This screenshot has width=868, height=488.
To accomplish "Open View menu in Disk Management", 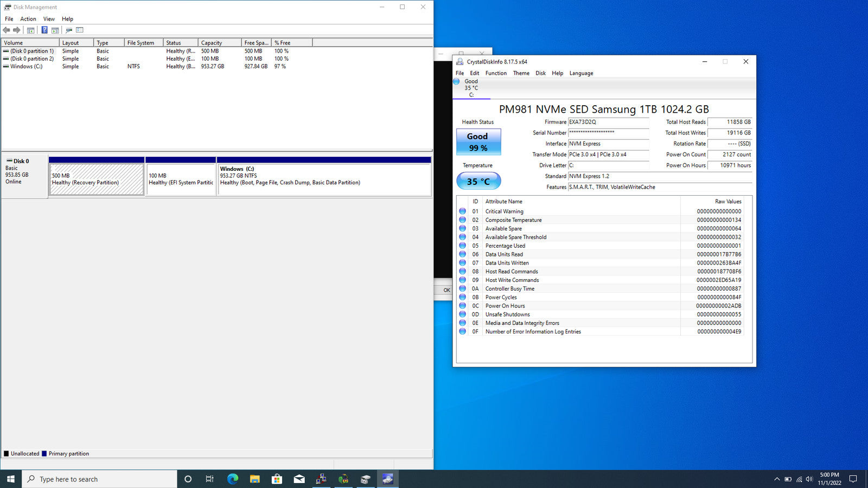I will click(x=49, y=19).
